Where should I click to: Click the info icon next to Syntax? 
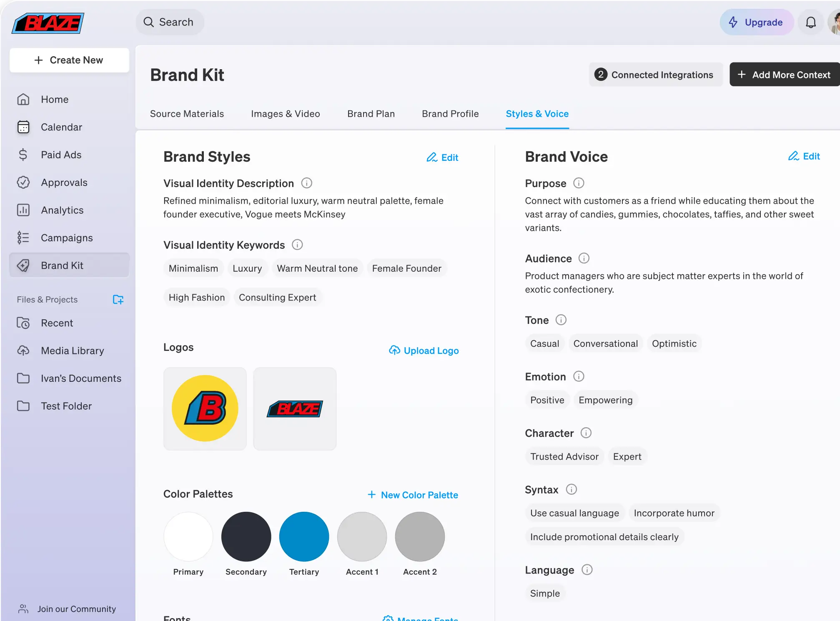point(571,489)
